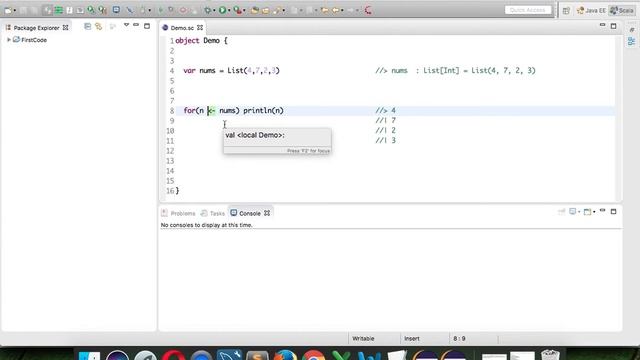
Task: Click the Pin Console icon
Action: click(x=562, y=211)
